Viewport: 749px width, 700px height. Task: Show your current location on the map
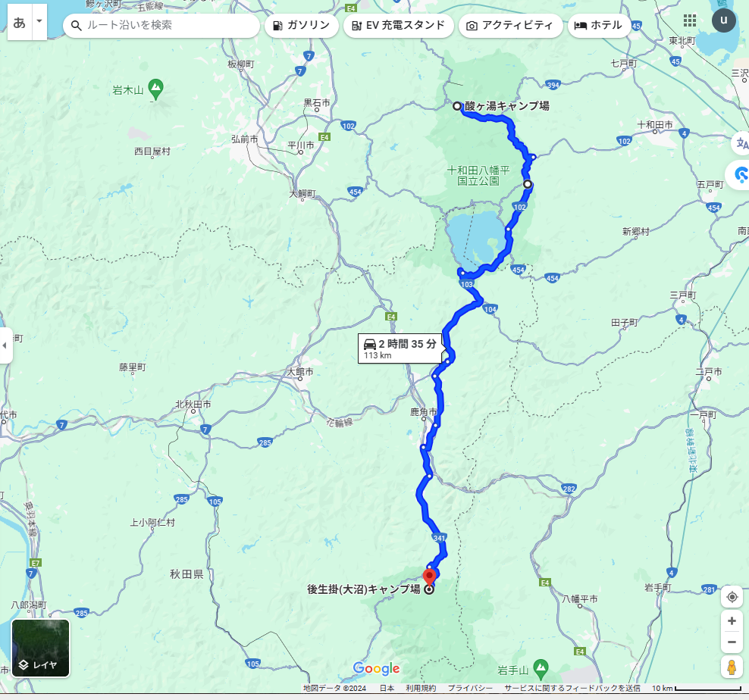click(732, 597)
